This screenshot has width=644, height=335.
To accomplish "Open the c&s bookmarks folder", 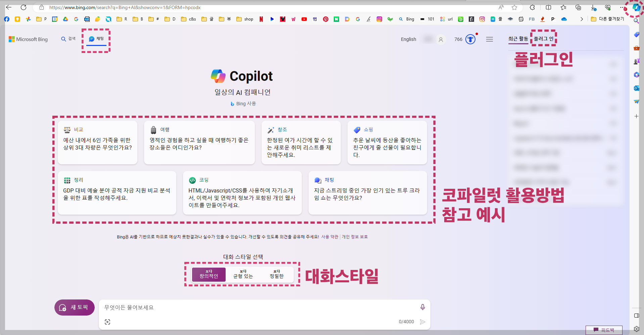I will point(188,19).
